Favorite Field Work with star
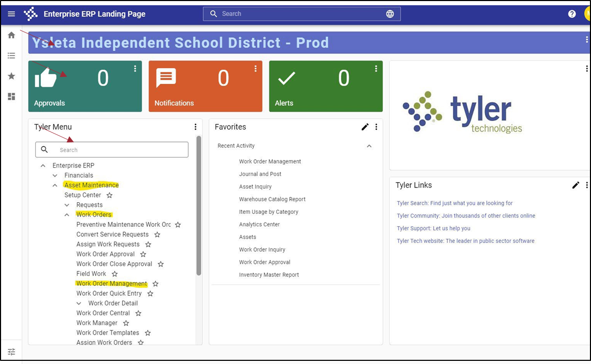Screen dimensions: 591x364 point(115,274)
